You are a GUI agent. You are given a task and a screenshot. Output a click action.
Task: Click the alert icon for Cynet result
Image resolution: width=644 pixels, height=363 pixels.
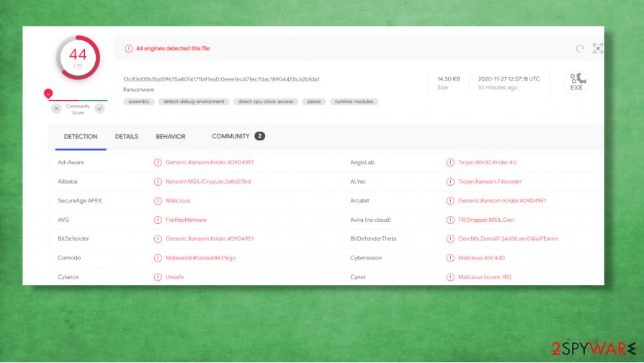point(450,277)
